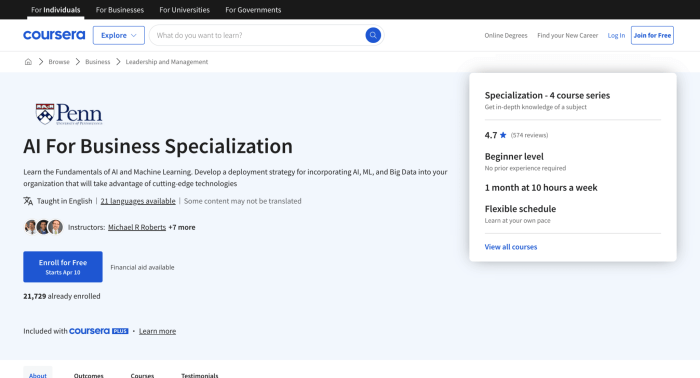Click the rating star icon
Screen dimensions: 700x378
pos(503,135)
